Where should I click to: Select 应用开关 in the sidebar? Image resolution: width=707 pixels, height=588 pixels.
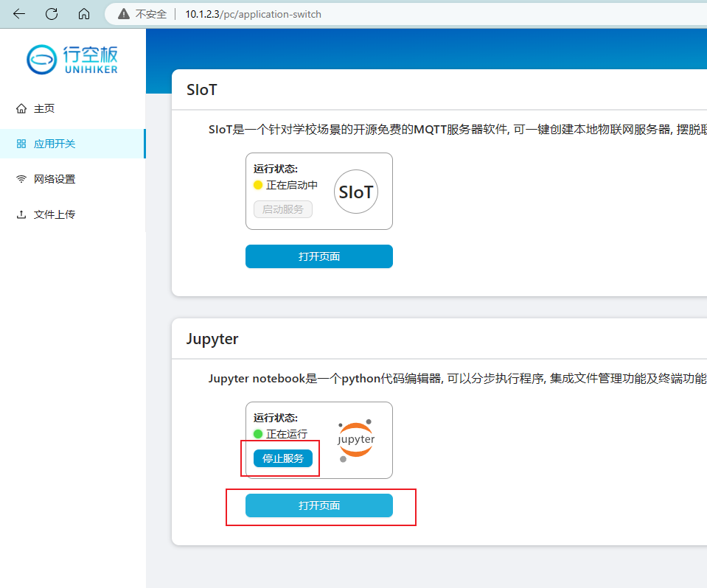(x=72, y=144)
